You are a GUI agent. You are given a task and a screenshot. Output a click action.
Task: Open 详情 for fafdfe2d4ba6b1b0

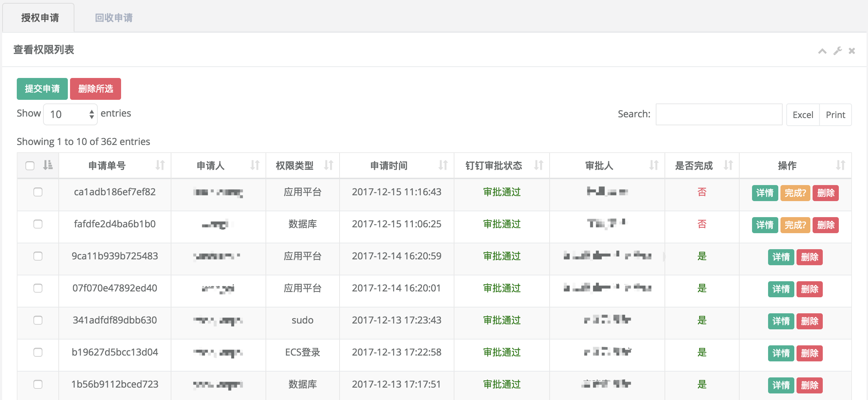click(x=765, y=225)
